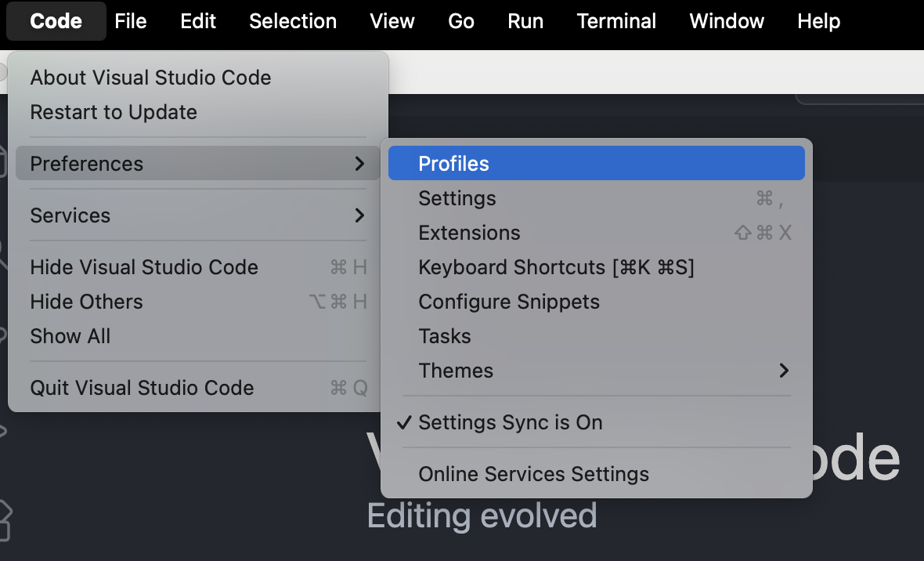Expand the Preferences submenu
924x561 pixels.
pos(198,164)
